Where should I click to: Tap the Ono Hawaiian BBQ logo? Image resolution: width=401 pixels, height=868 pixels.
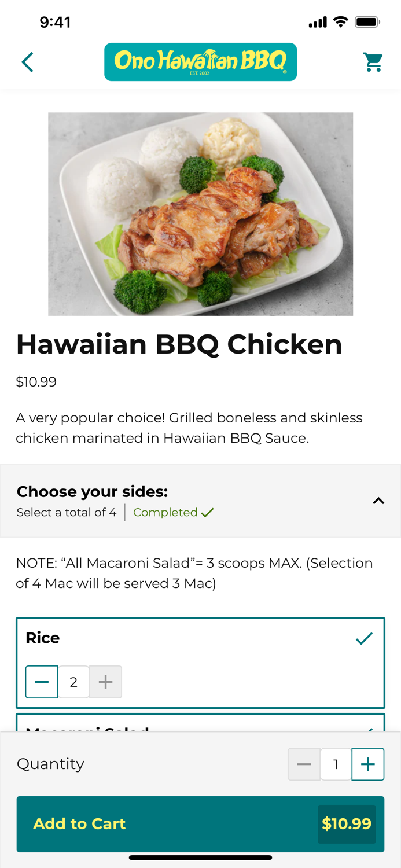click(200, 62)
